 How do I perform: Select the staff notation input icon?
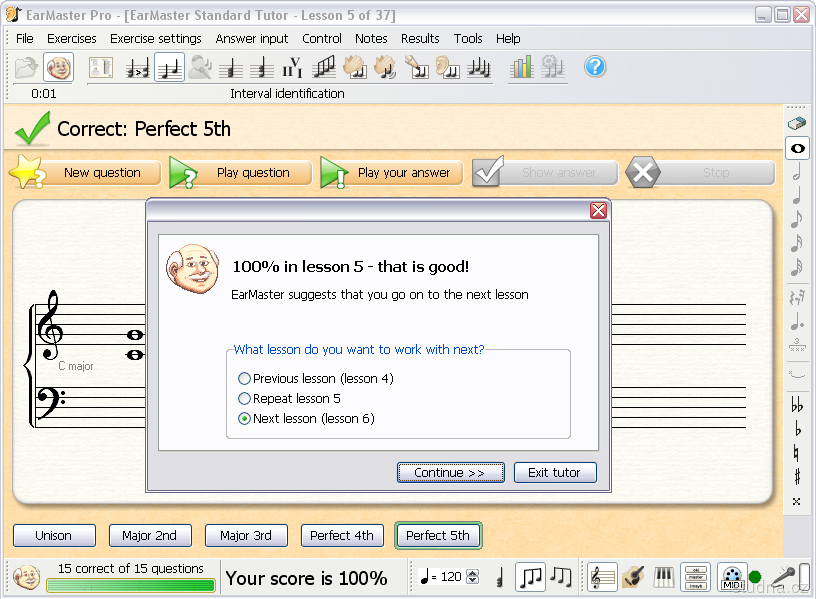coord(602,577)
